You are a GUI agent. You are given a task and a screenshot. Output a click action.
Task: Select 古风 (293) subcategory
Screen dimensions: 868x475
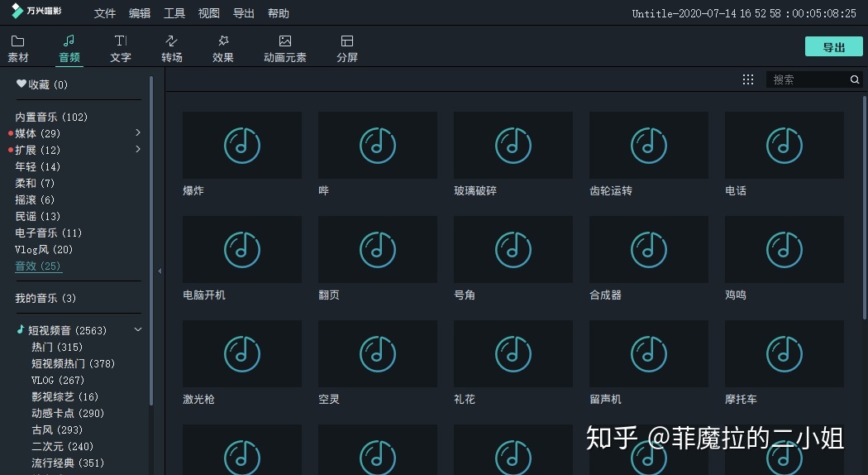[57, 430]
